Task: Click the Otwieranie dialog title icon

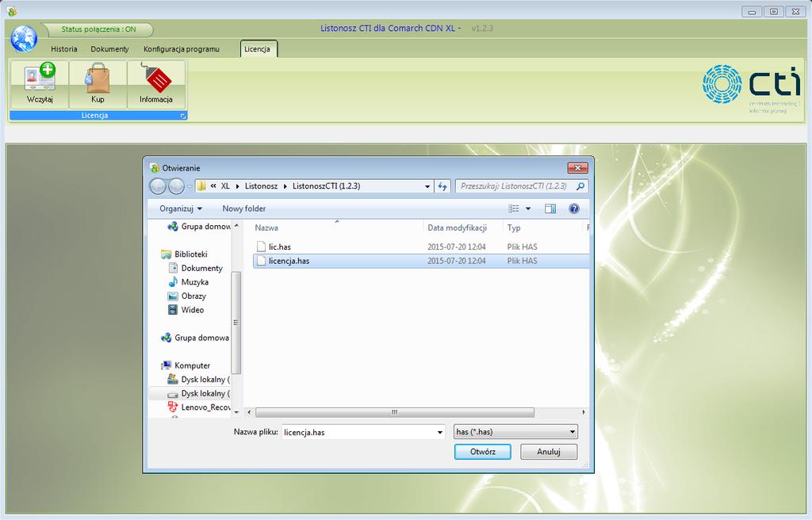Action: pyautogui.click(x=155, y=168)
